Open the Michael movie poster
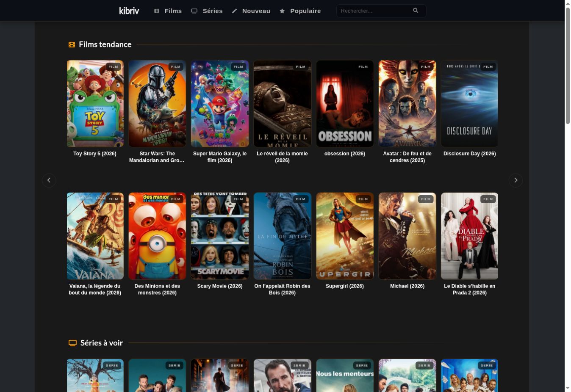Viewport: 571px width, 392px height. [x=407, y=236]
